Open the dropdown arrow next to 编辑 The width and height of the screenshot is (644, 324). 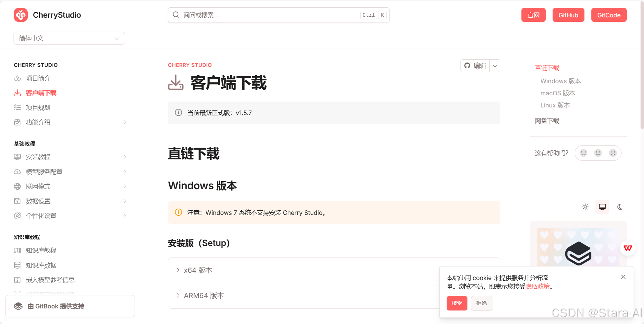coord(495,66)
